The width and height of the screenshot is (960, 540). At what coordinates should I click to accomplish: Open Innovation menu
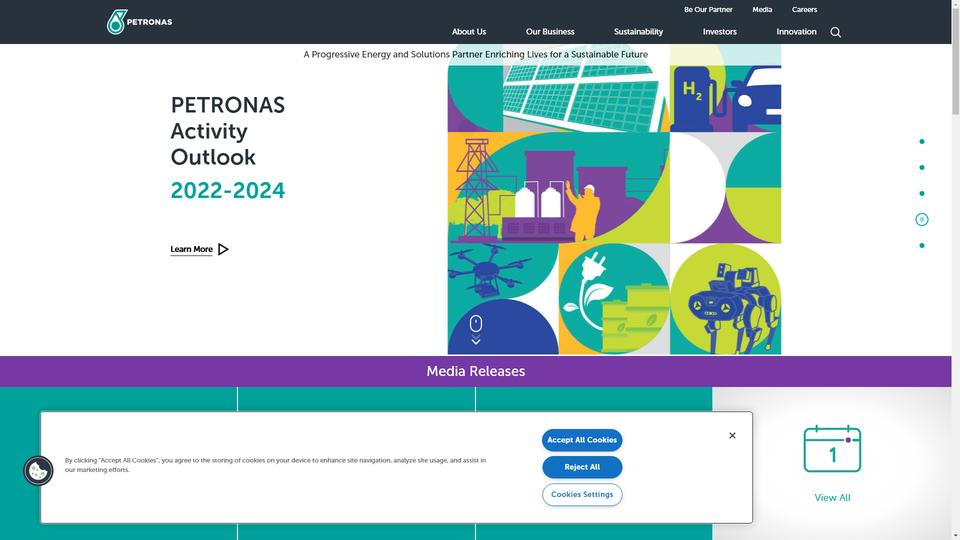pyautogui.click(x=796, y=32)
